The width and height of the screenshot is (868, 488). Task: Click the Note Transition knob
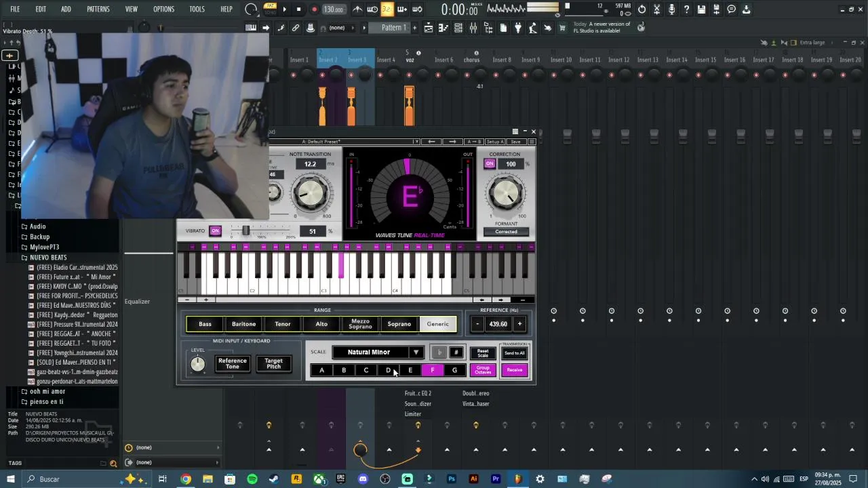tap(311, 194)
